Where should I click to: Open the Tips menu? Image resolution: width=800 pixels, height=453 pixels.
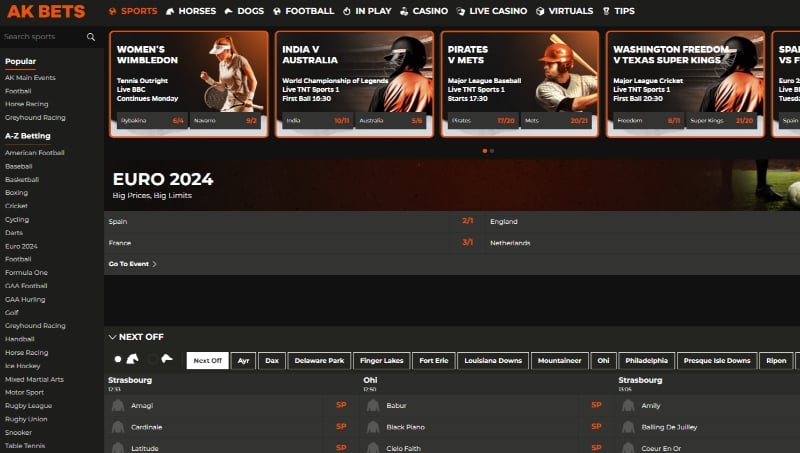(x=618, y=11)
